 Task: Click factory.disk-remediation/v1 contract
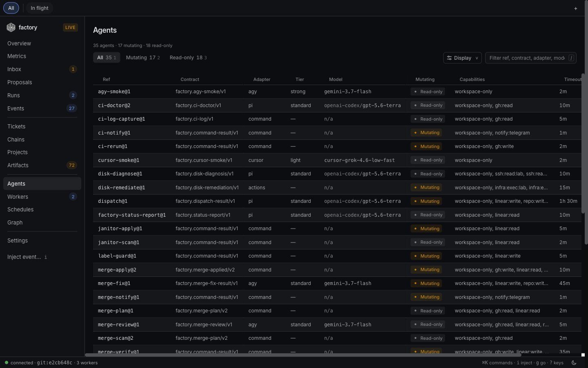click(207, 188)
